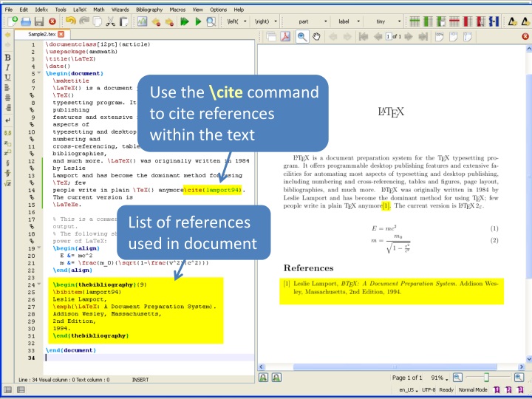Image resolution: width=532 pixels, height=399 pixels.
Task: Open the viewer with the magnifier page icon
Action: point(211,21)
